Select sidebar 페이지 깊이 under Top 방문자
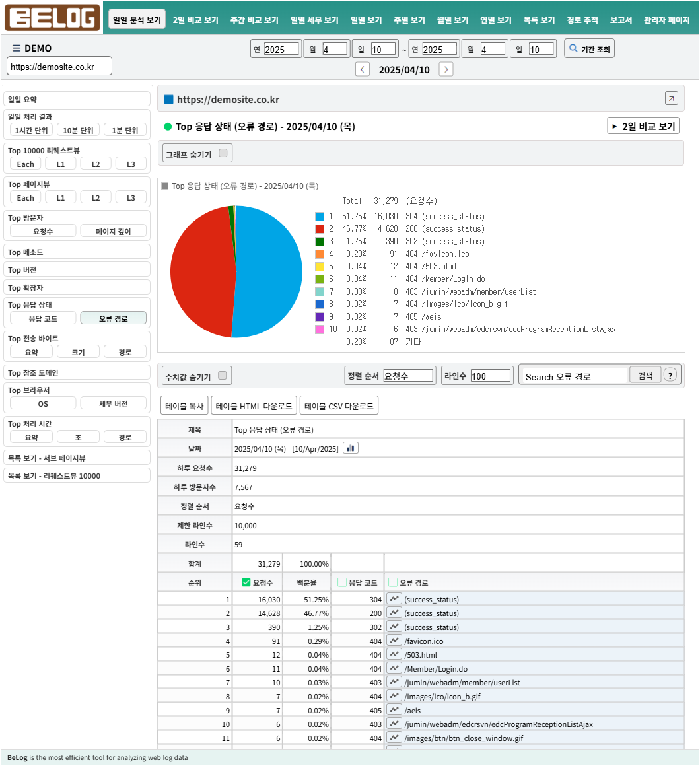This screenshot has width=700, height=766. (114, 231)
